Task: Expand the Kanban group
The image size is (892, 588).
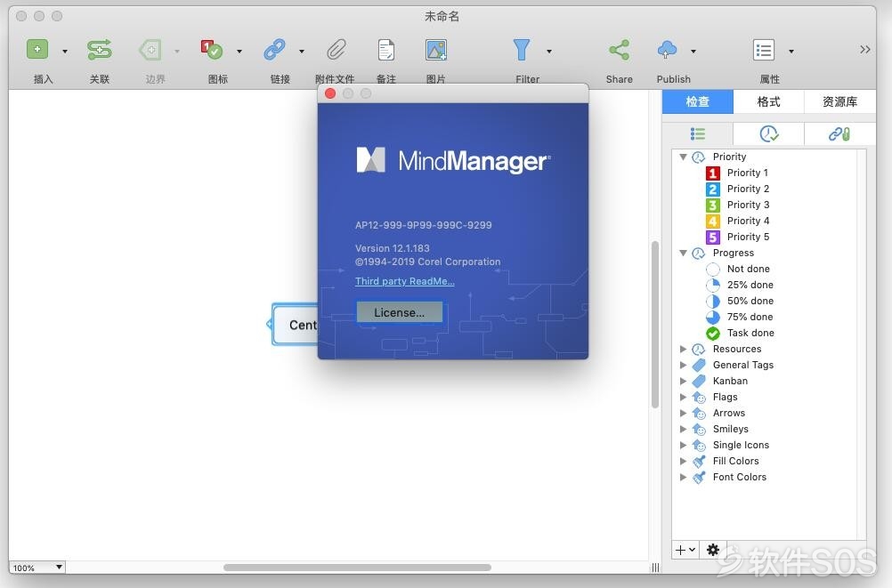Action: tap(683, 381)
